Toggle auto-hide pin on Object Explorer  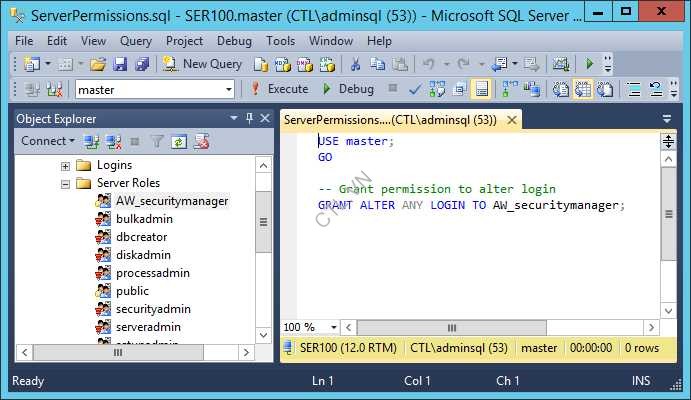tap(249, 119)
